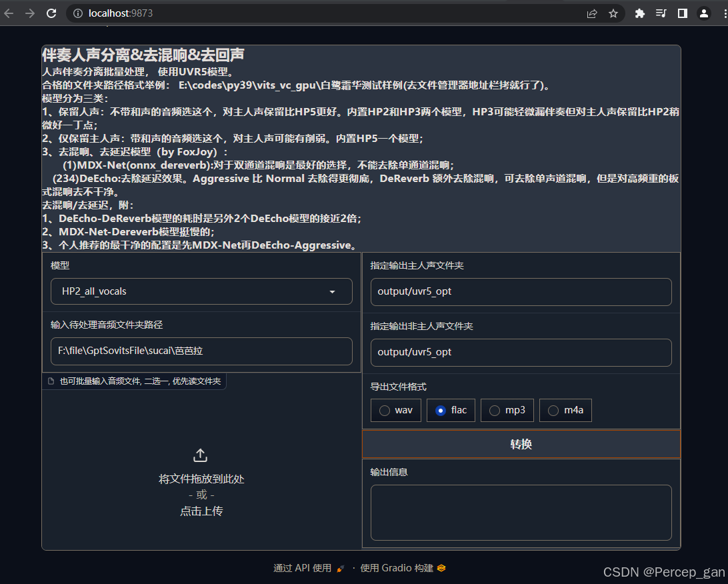Click 点击上传 to upload audio files

201,511
